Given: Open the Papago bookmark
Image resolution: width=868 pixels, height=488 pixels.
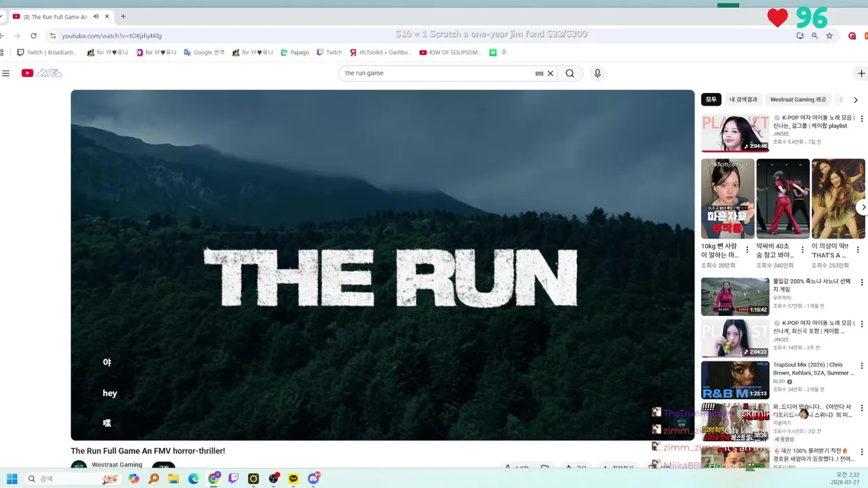Looking at the screenshot, I should tap(295, 52).
